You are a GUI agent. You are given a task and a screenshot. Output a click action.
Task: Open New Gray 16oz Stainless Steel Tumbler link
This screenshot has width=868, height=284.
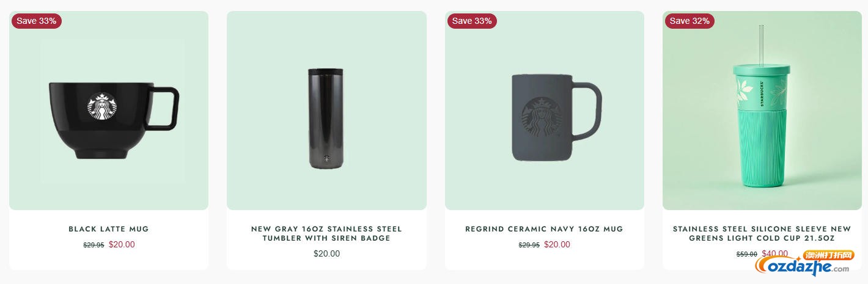coord(326,233)
